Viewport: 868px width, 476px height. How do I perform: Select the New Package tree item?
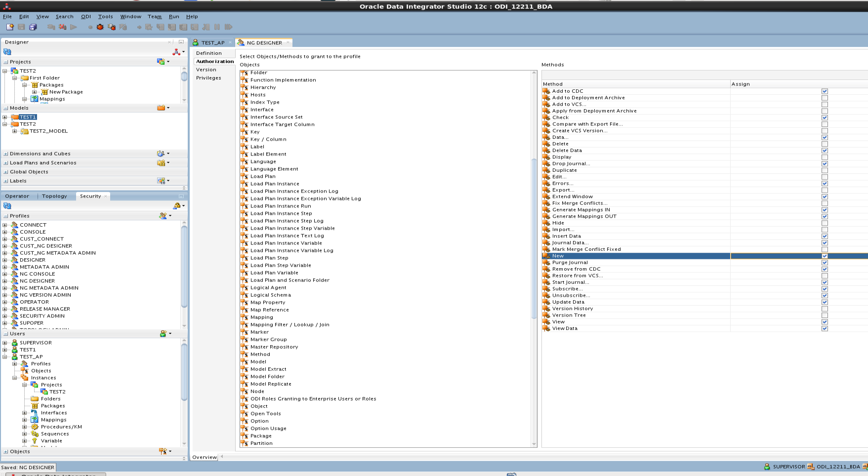[66, 92]
